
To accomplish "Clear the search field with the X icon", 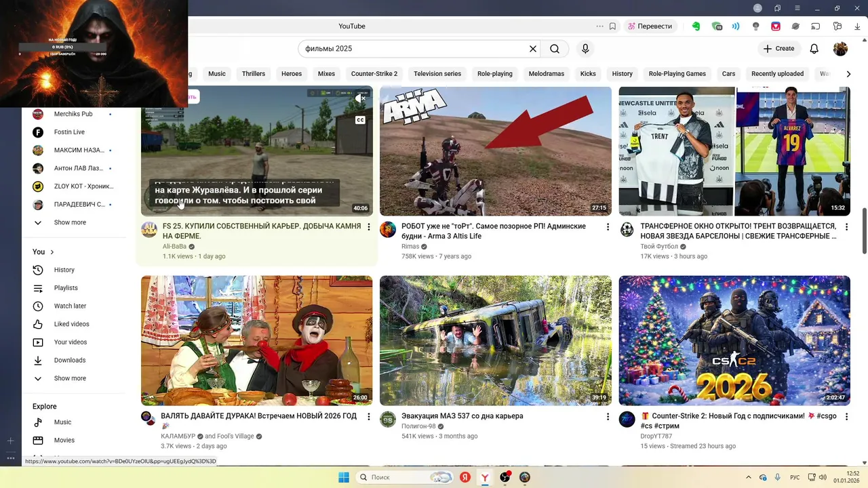I will tap(533, 49).
